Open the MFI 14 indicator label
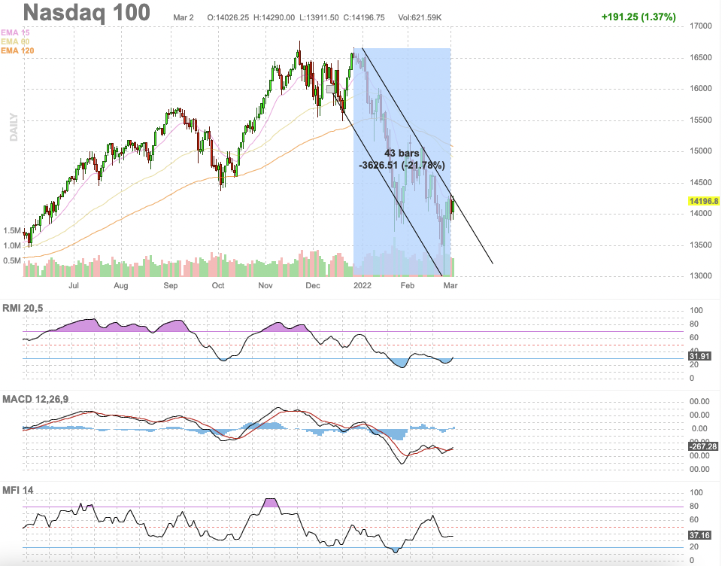728x566 pixels. [18, 490]
